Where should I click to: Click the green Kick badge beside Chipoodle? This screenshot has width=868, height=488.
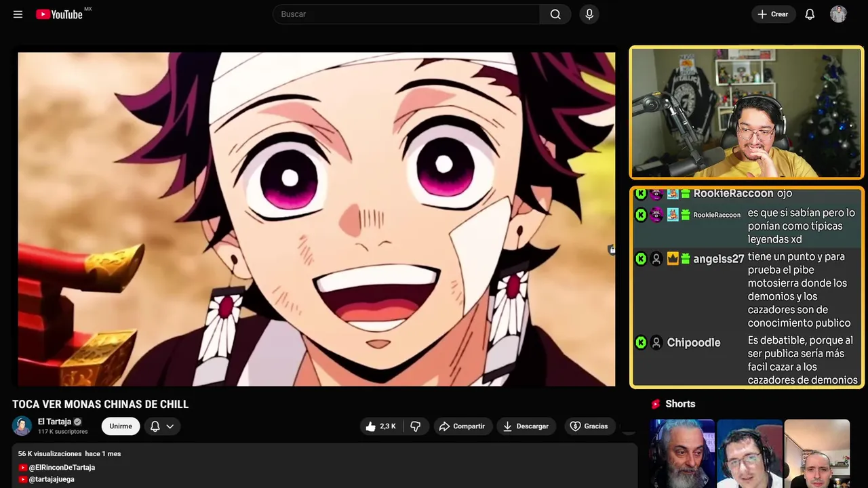641,342
